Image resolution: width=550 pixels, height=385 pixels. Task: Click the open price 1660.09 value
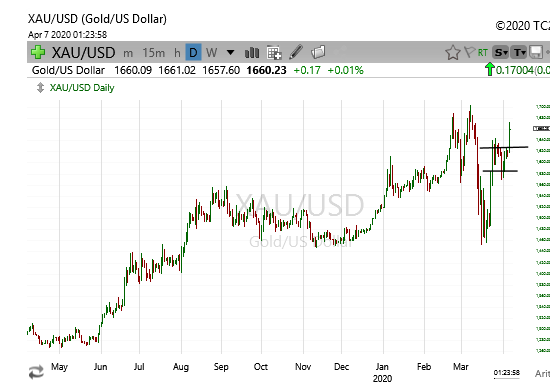click(x=133, y=70)
